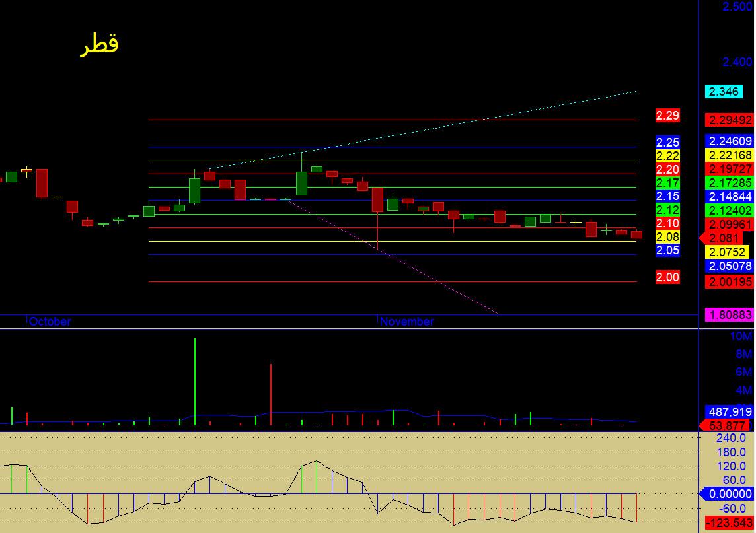Click the October date axis marker
The image size is (756, 533).
(x=50, y=322)
